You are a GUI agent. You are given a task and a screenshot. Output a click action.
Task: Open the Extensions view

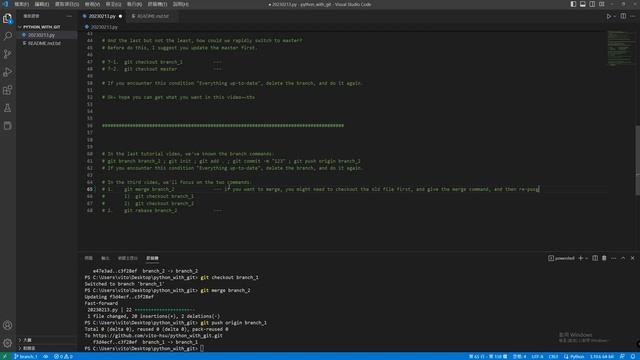7,90
